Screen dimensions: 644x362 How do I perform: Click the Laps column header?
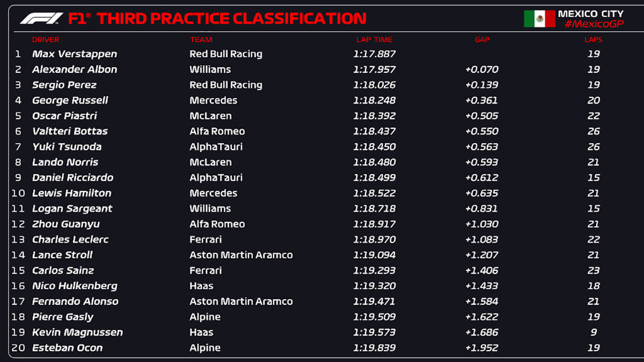(593, 40)
